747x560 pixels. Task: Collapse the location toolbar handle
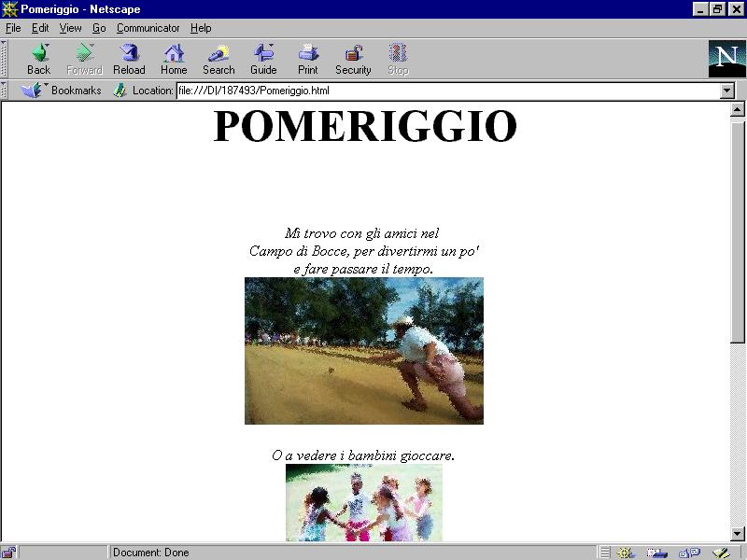pos(4,90)
